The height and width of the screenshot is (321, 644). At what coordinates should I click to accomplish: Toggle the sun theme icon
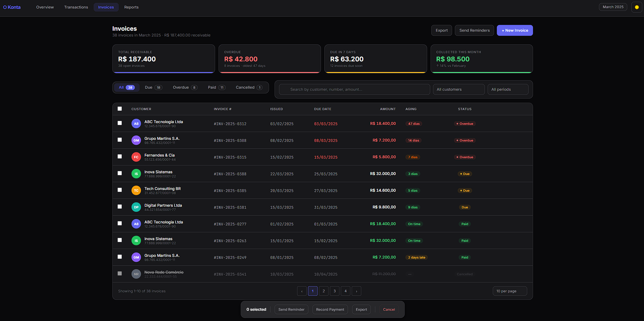pos(636,7)
